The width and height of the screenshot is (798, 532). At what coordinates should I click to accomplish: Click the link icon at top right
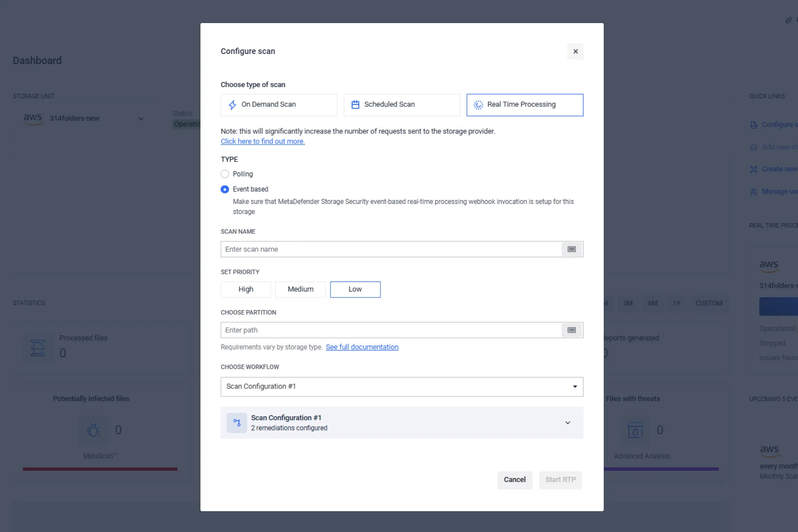click(x=788, y=20)
